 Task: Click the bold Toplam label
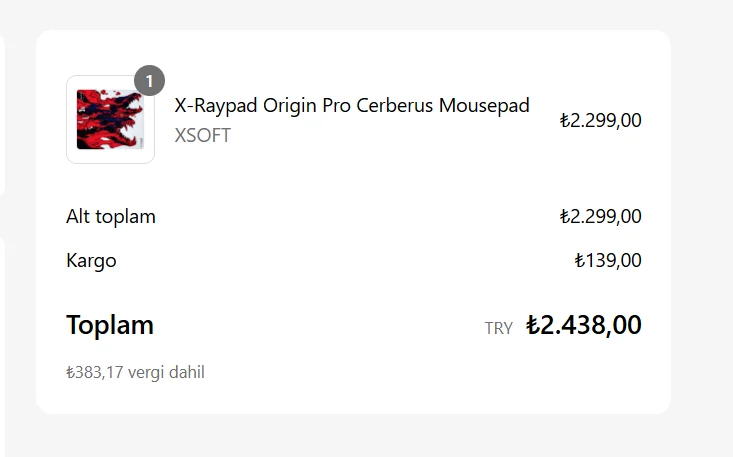pos(110,325)
